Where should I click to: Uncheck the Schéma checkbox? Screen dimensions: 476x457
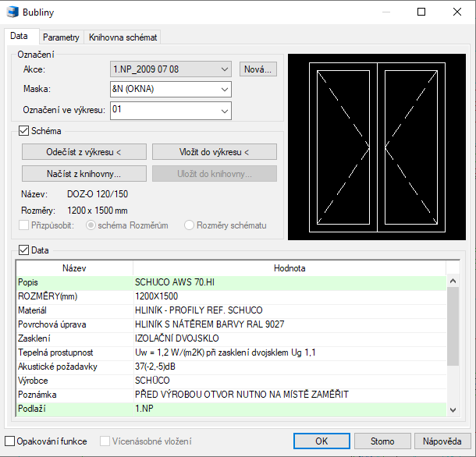coord(23,131)
